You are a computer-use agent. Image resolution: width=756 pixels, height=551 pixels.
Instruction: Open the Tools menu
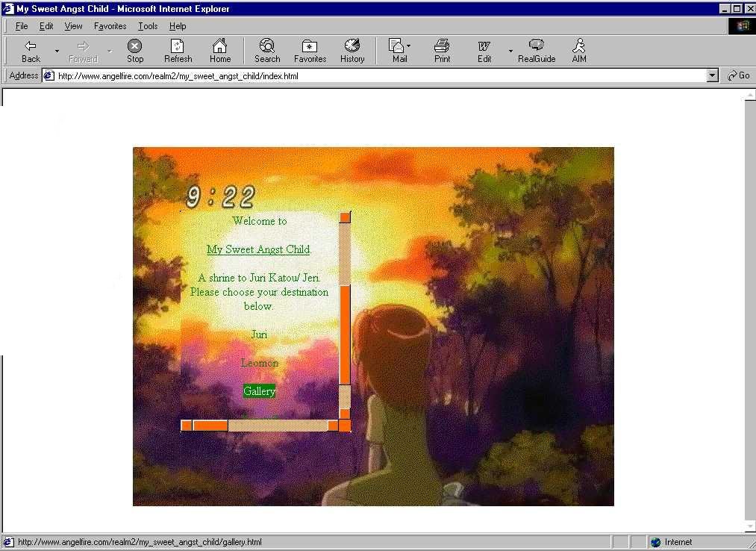coord(148,26)
